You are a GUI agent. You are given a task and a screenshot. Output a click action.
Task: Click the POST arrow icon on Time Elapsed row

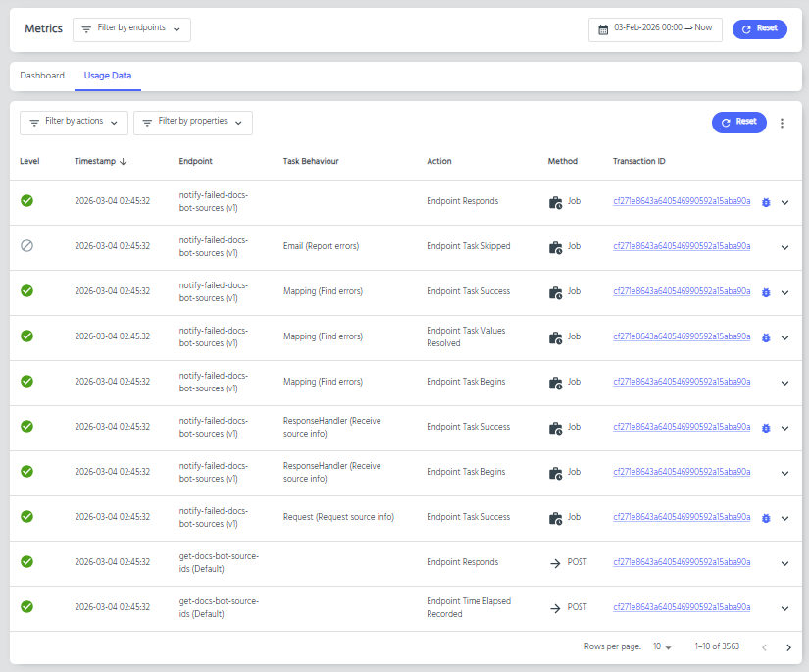point(555,608)
